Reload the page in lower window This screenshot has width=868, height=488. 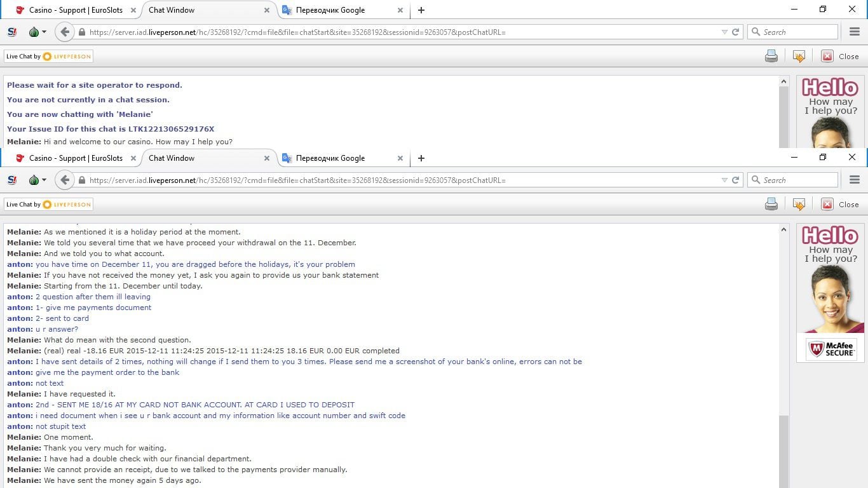coord(736,180)
